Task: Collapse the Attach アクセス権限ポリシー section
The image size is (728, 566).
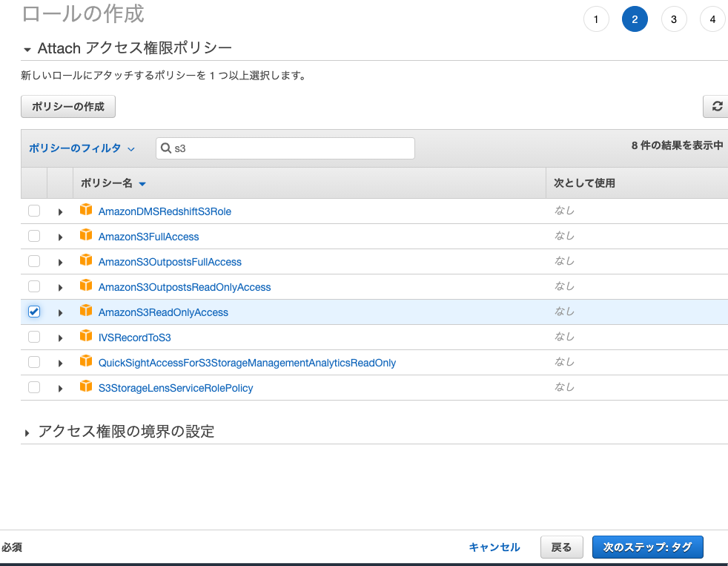Action: 27,49
